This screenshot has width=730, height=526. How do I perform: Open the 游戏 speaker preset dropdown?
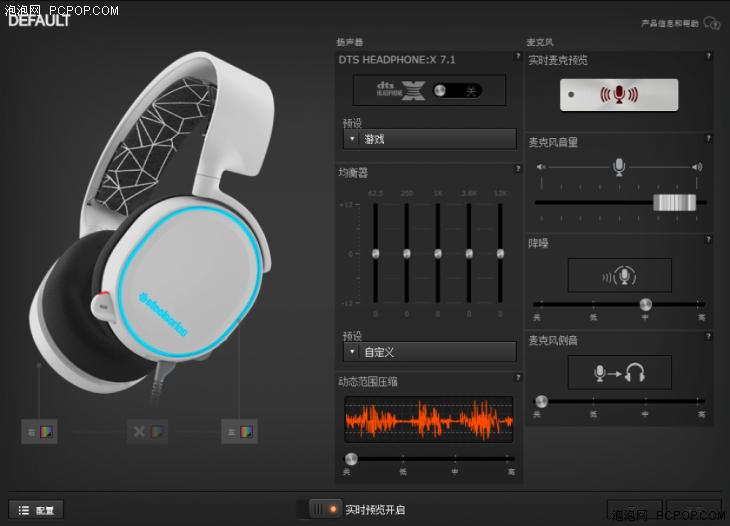429,139
